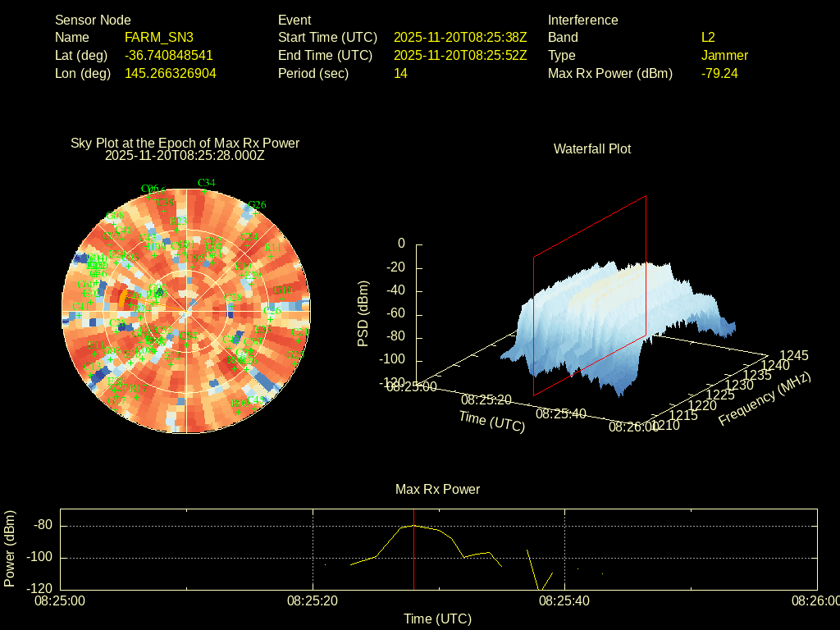Click the Sky Plot title text
Viewport: 840px width, 630px height.
coord(185,143)
